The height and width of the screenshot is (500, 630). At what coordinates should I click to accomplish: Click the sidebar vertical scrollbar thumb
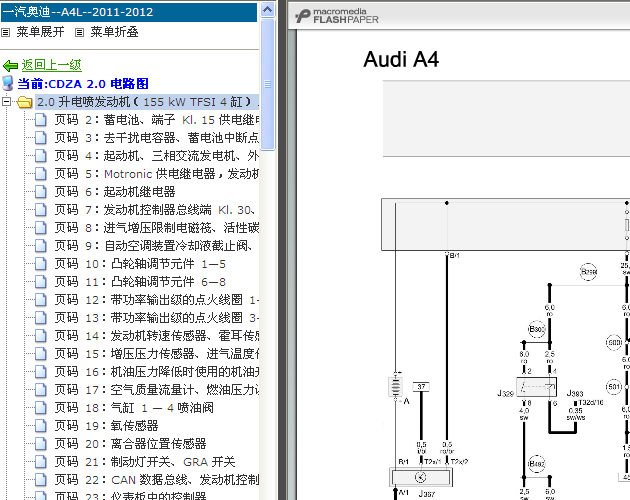click(268, 84)
